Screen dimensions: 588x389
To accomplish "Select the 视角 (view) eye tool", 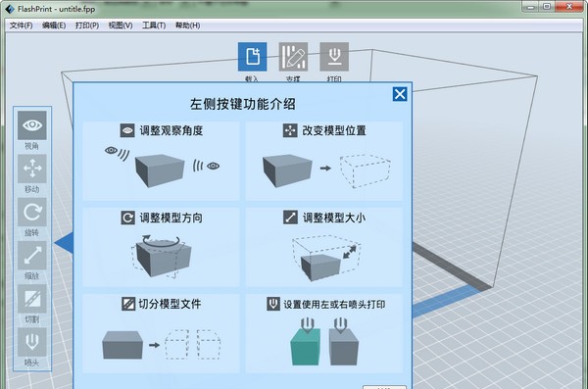I will coord(32,125).
